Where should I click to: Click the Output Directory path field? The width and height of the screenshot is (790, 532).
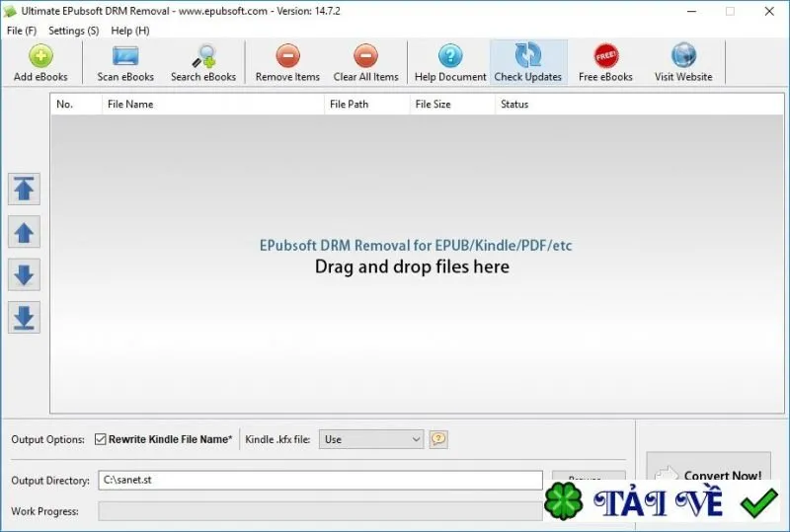tap(320, 480)
